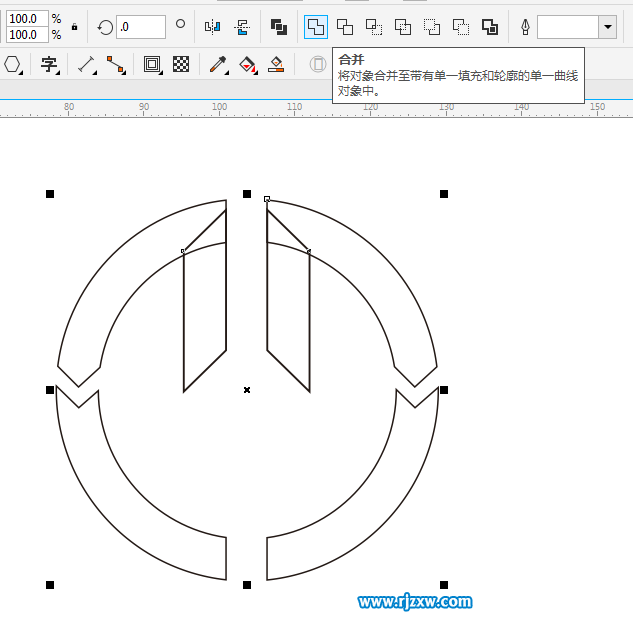Image resolution: width=633 pixels, height=631 pixels.
Task: Click the Combine objects icon
Action: click(x=279, y=27)
